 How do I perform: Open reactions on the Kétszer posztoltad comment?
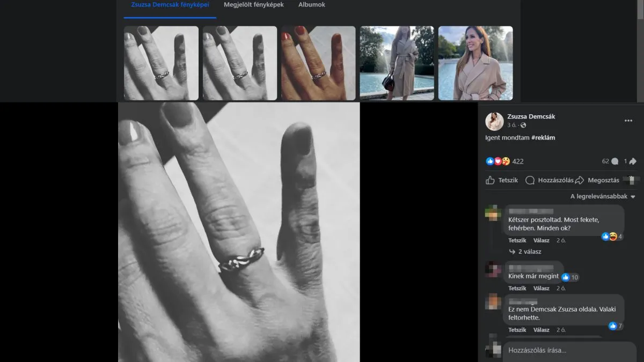click(x=612, y=237)
